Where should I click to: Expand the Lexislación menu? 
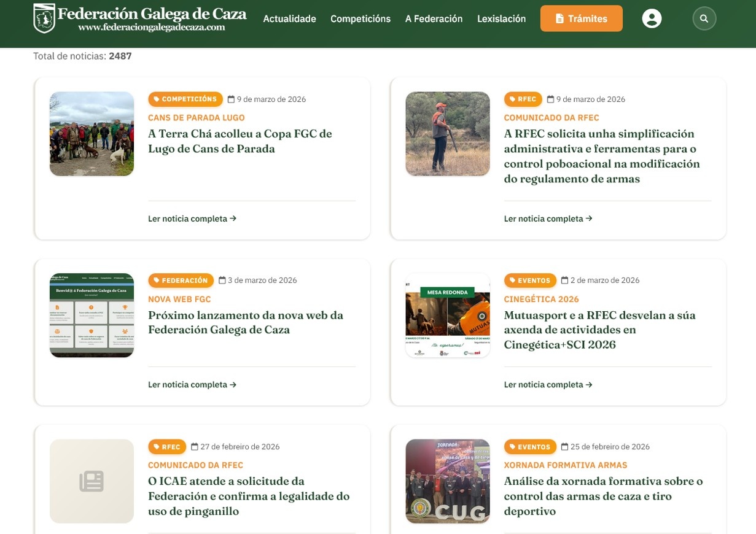tap(501, 19)
